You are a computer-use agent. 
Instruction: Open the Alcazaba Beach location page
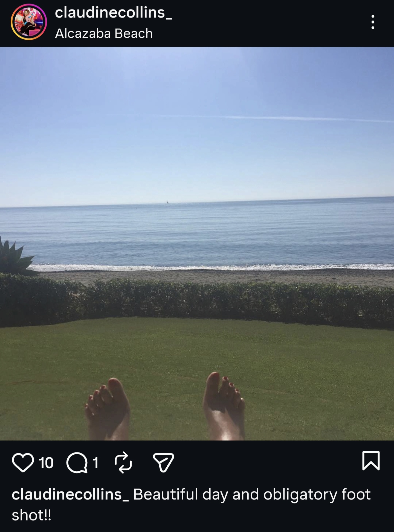pyautogui.click(x=104, y=33)
